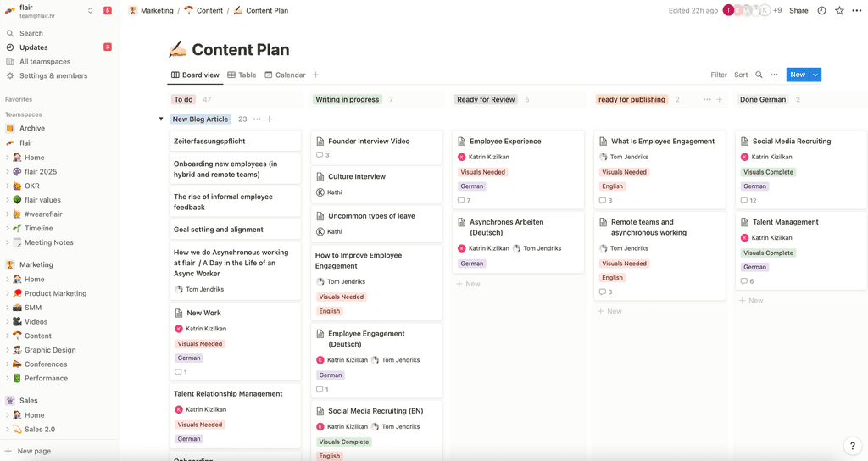The image size is (868, 461).
Task: Click the Sales 2.0 page icon
Action: [17, 430]
